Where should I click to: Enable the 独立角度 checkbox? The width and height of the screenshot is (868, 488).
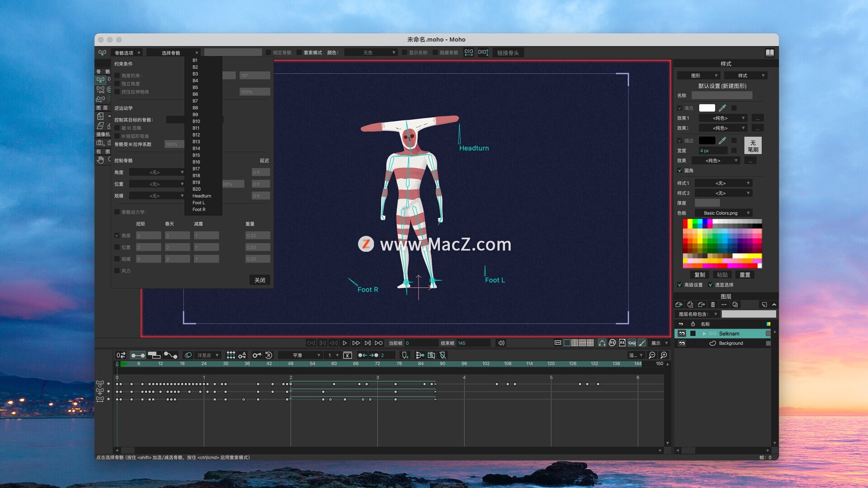(x=117, y=84)
